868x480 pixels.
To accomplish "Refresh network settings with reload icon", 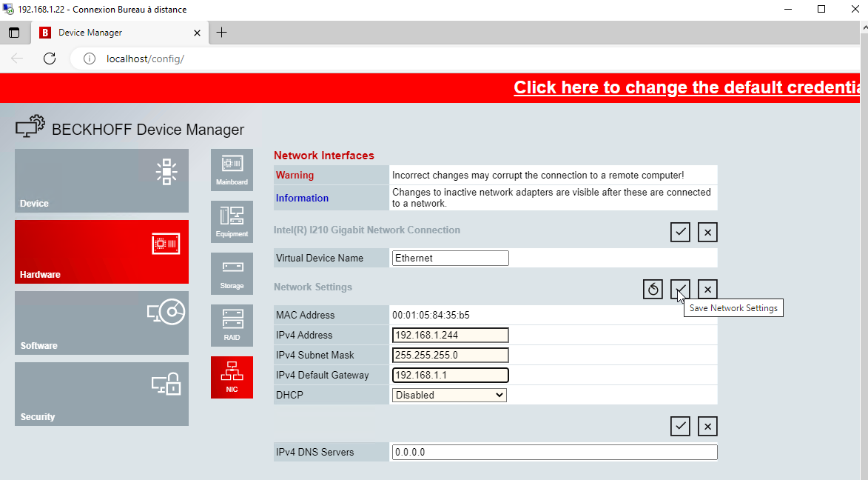I will (653, 289).
